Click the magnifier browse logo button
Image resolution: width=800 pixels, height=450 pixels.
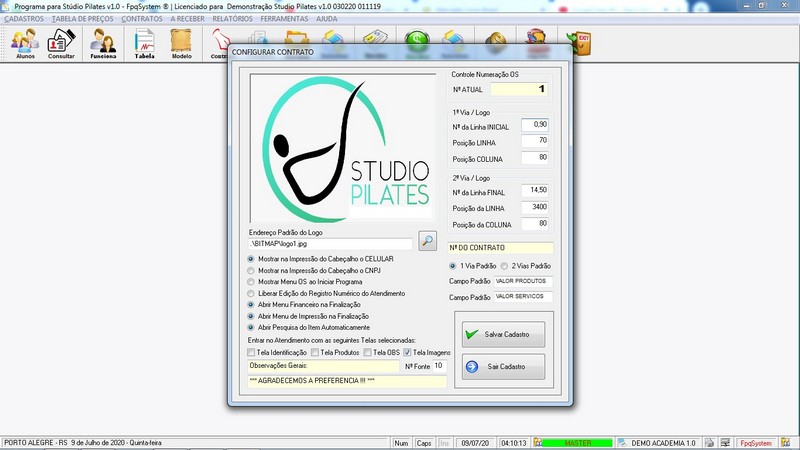pos(428,240)
